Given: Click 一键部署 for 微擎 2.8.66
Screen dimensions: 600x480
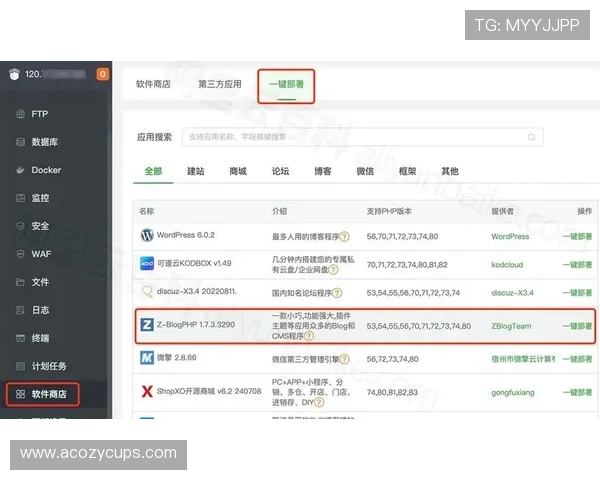Looking at the screenshot, I should tap(577, 359).
